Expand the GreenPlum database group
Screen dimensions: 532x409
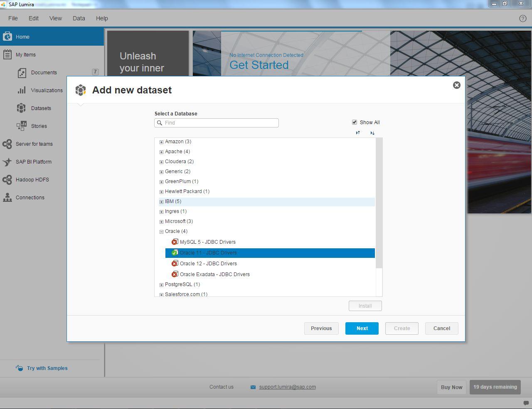[x=161, y=182]
